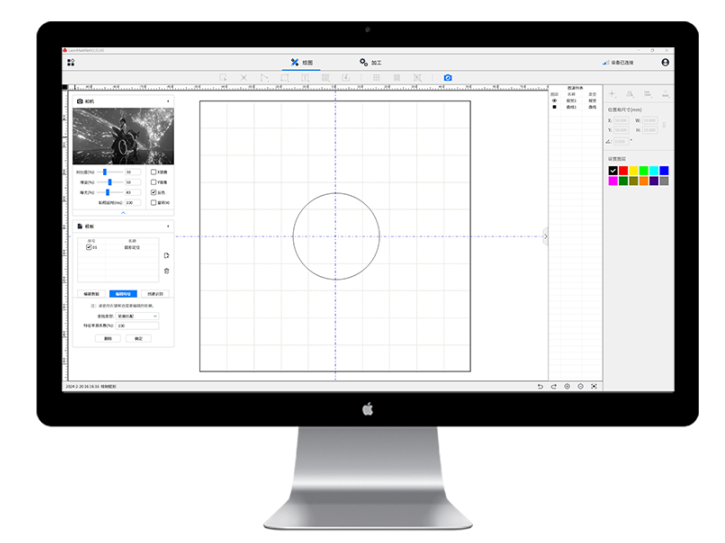Select the template row numbered 01
The width and height of the screenshot is (725, 543).
[x=118, y=247]
